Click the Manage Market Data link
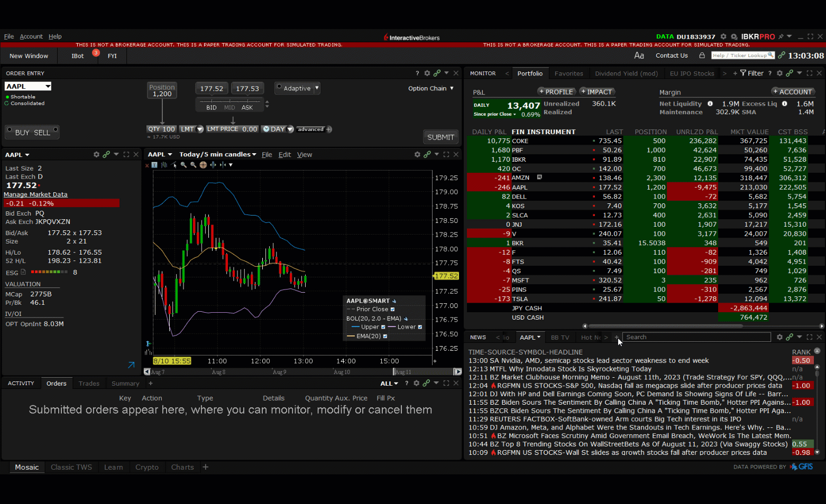 tap(35, 194)
